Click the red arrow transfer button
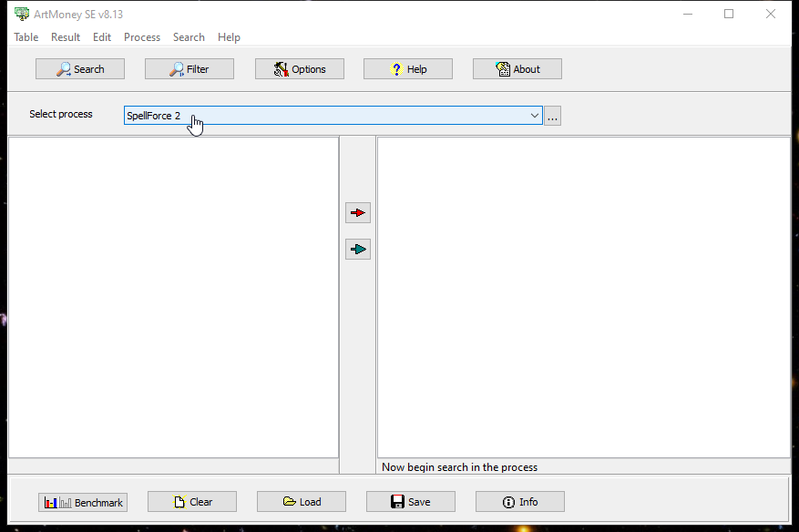The height and width of the screenshot is (532, 799). (x=358, y=212)
